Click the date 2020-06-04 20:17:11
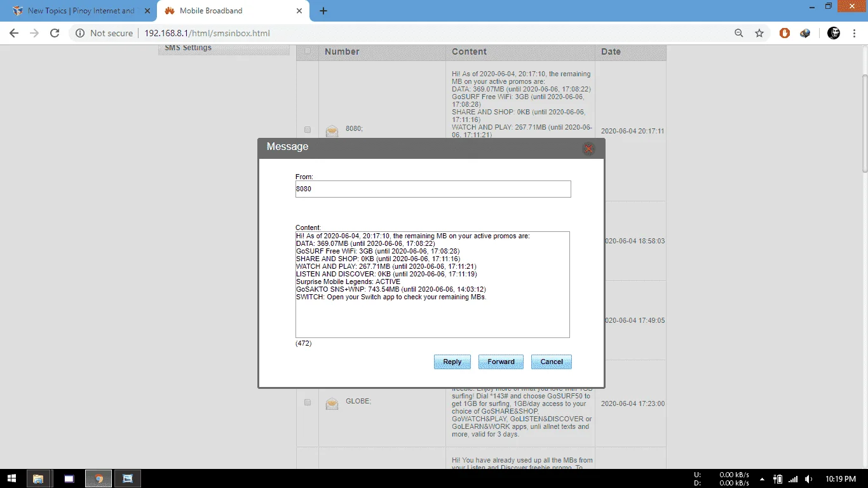Image resolution: width=868 pixels, height=488 pixels. tap(633, 131)
